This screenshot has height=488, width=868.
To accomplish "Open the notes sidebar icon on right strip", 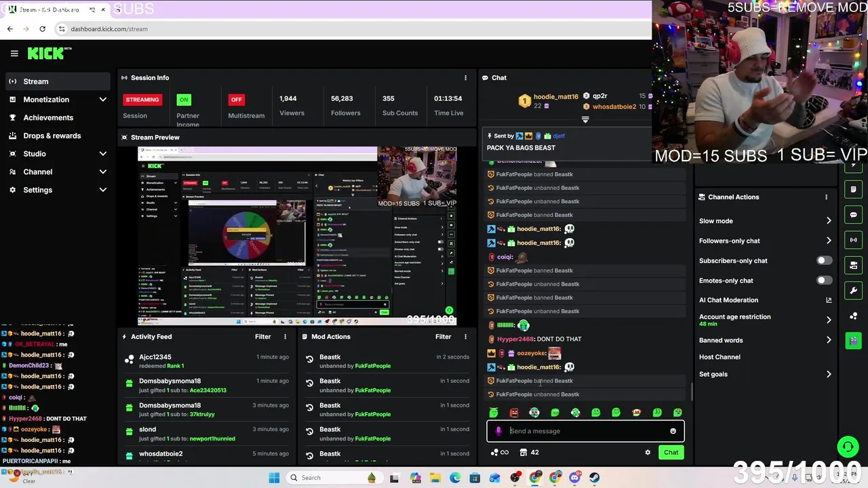I will pyautogui.click(x=853, y=190).
